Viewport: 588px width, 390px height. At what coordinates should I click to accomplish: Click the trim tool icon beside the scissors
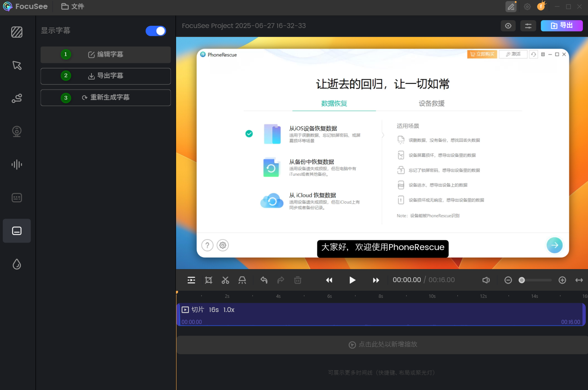[x=242, y=280]
